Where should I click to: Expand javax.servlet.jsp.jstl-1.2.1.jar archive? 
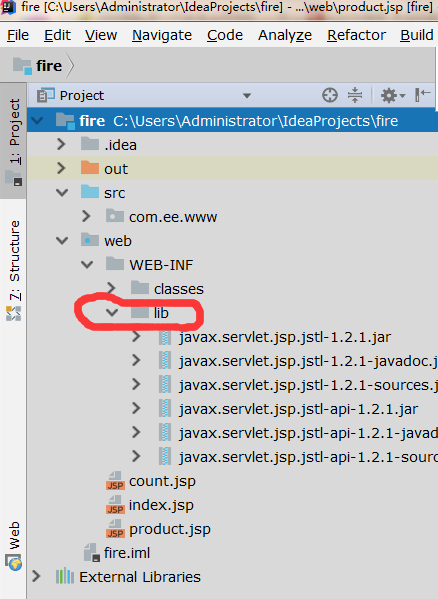pyautogui.click(x=136, y=337)
